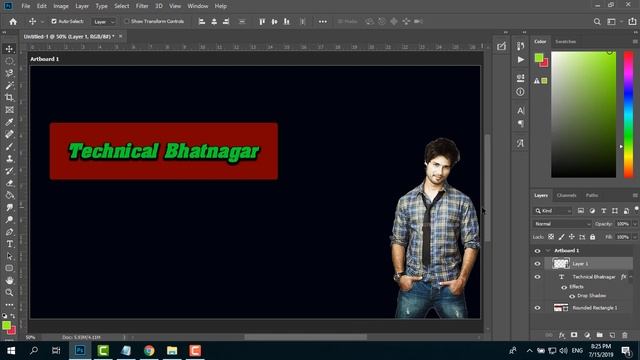This screenshot has height=360, width=640.
Task: Hide Layer 1 visibility eye
Action: click(537, 264)
